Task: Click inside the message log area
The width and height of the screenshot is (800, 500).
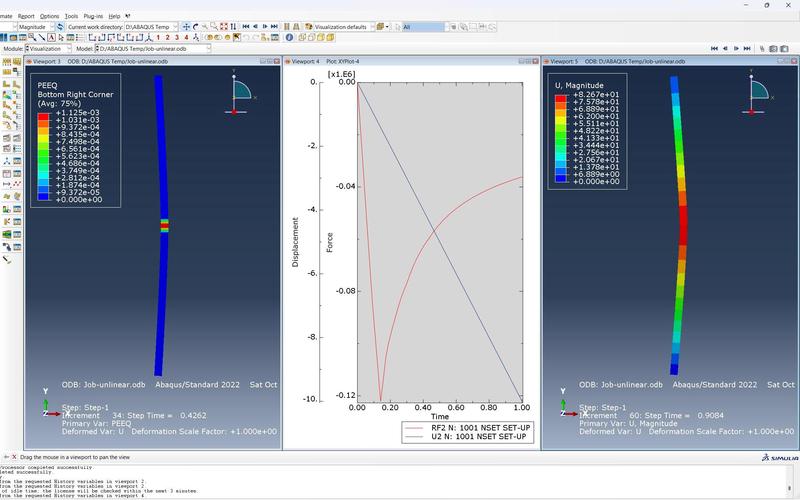Action: 393,481
